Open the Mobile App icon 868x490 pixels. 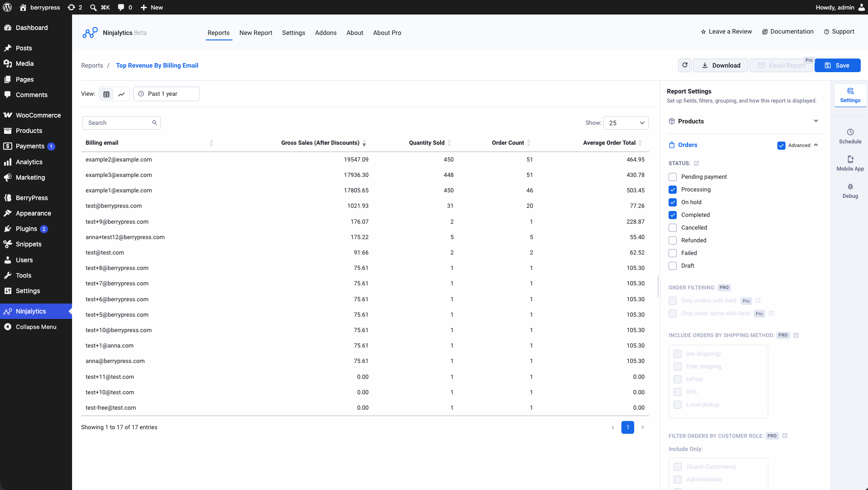[x=850, y=159]
